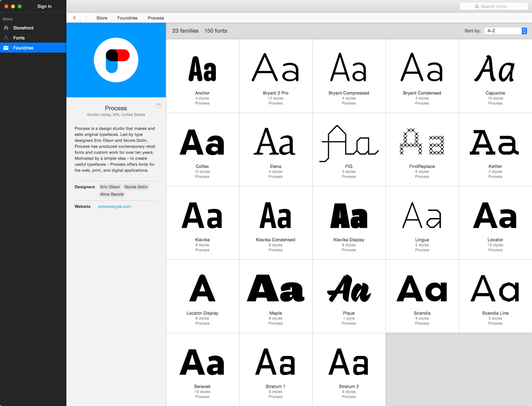
Task: Open the Anchor font family
Action: pyautogui.click(x=202, y=75)
